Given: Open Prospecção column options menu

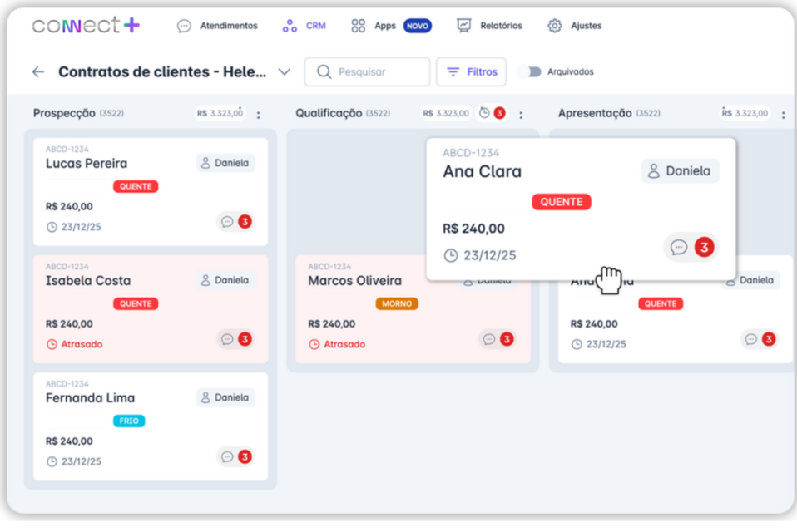Looking at the screenshot, I should (258, 115).
